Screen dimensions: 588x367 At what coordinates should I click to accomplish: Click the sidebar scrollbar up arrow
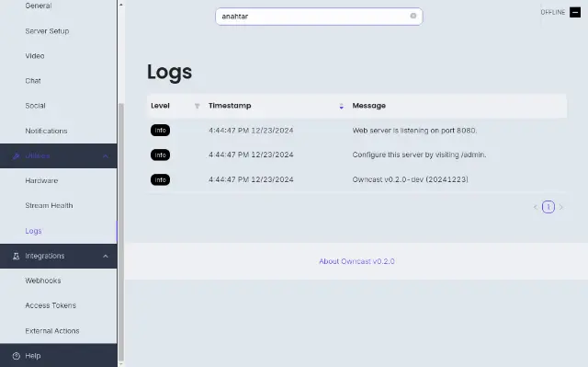(x=120, y=5)
